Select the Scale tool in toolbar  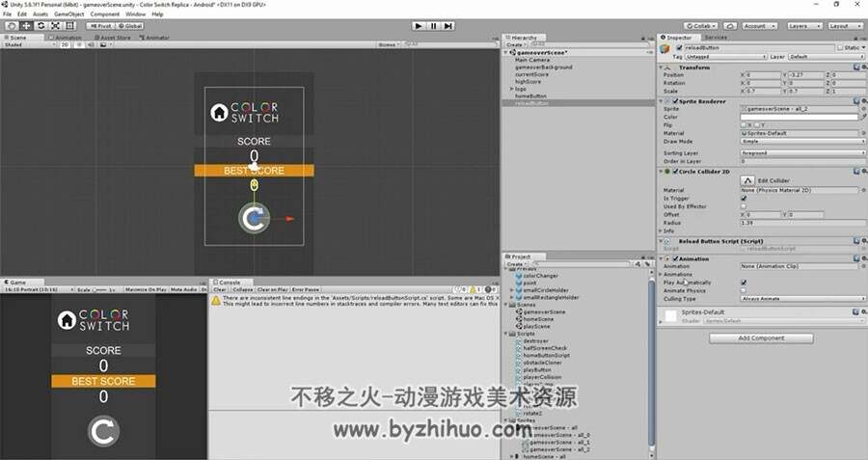click(55, 26)
